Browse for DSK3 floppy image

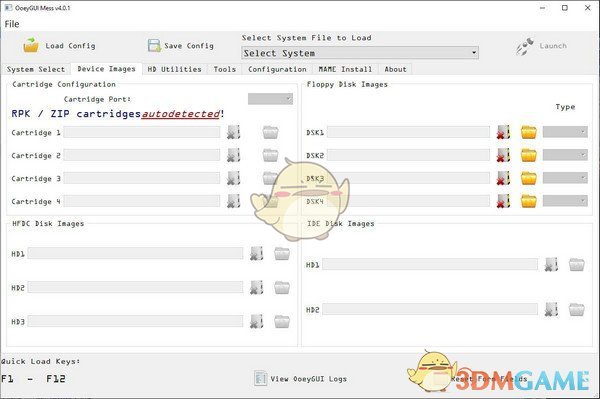528,178
